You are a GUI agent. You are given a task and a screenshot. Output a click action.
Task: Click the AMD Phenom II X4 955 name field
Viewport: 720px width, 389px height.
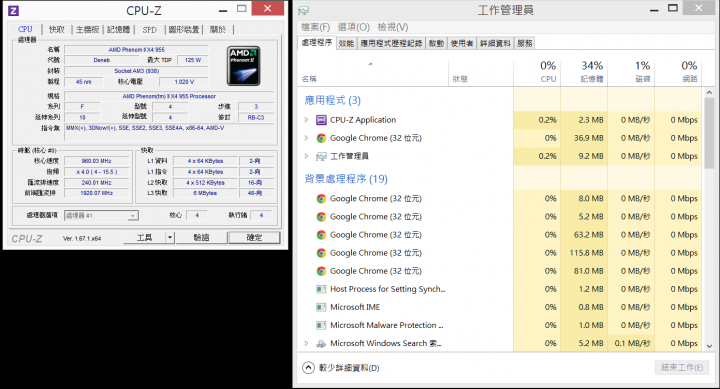pos(136,50)
